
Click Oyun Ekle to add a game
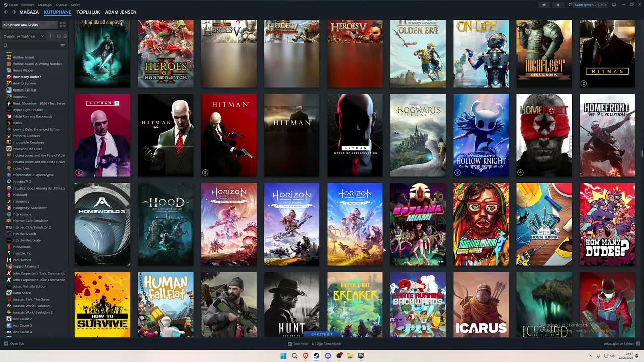click(14, 344)
